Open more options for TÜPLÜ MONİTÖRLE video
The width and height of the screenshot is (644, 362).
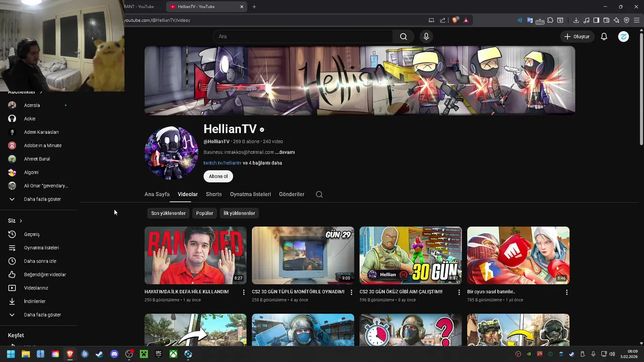[x=351, y=292]
